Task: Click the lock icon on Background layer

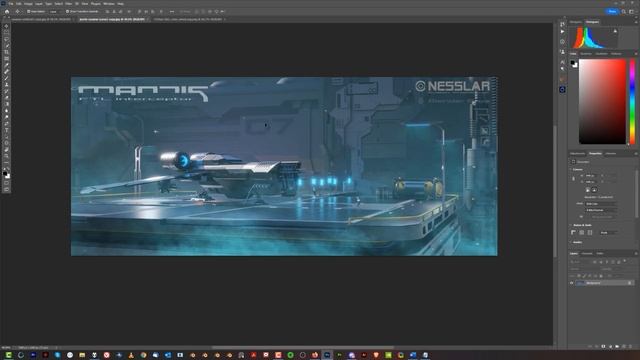Action: coord(629,283)
